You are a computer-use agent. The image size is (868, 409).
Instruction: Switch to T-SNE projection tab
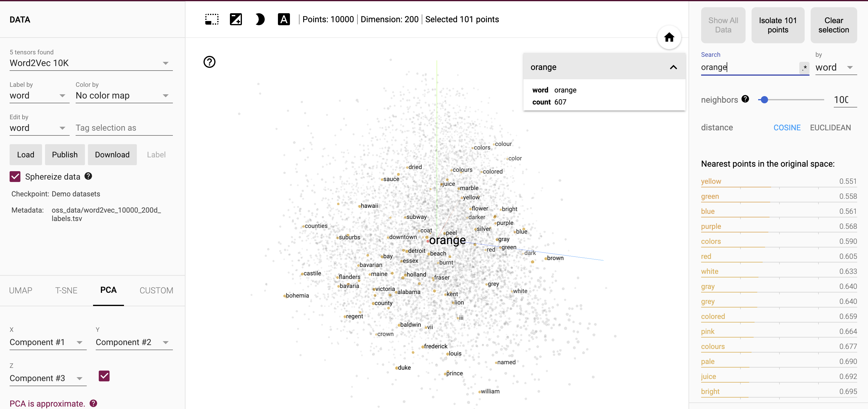[x=65, y=290]
